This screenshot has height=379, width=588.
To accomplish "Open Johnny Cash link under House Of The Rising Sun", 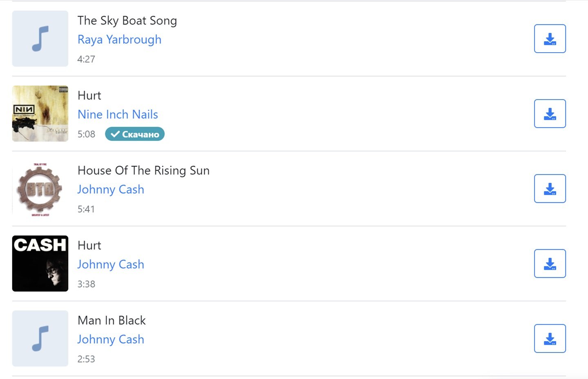I will coord(111,190).
